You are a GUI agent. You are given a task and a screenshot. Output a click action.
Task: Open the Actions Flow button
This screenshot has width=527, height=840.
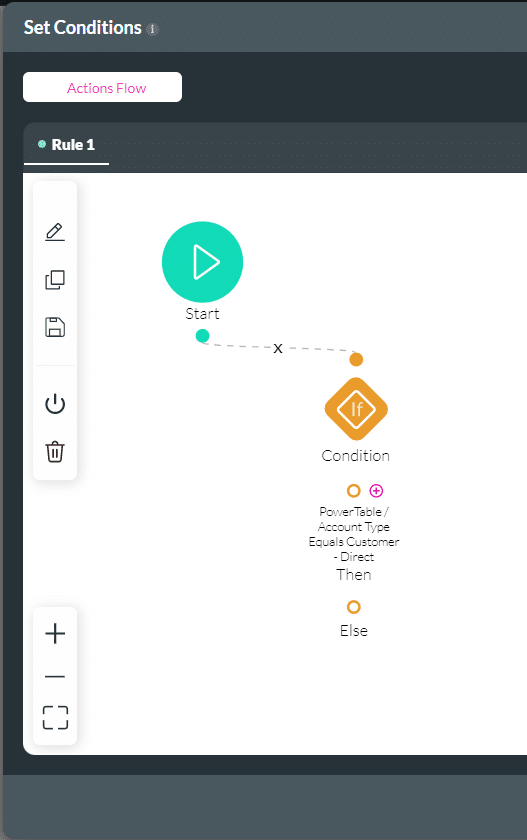pos(102,87)
